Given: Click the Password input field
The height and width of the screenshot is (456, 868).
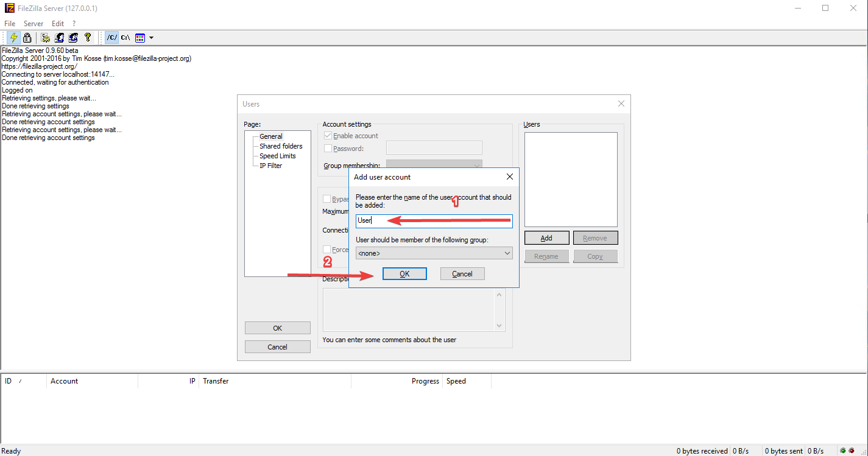Looking at the screenshot, I should point(434,148).
